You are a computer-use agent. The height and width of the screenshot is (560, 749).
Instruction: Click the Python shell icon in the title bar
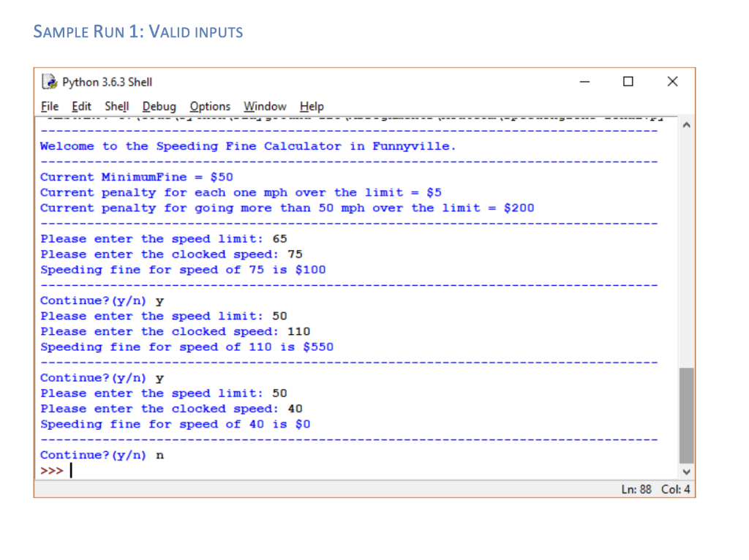[50, 81]
